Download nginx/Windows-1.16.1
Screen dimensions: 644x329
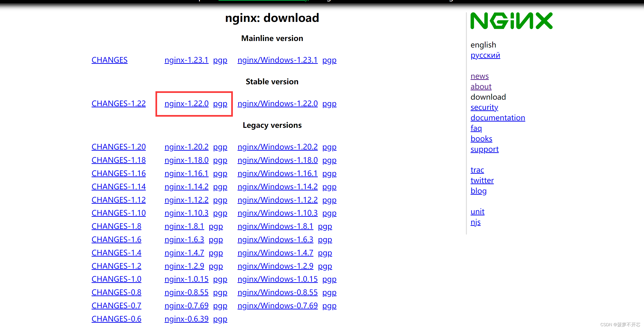tap(278, 173)
